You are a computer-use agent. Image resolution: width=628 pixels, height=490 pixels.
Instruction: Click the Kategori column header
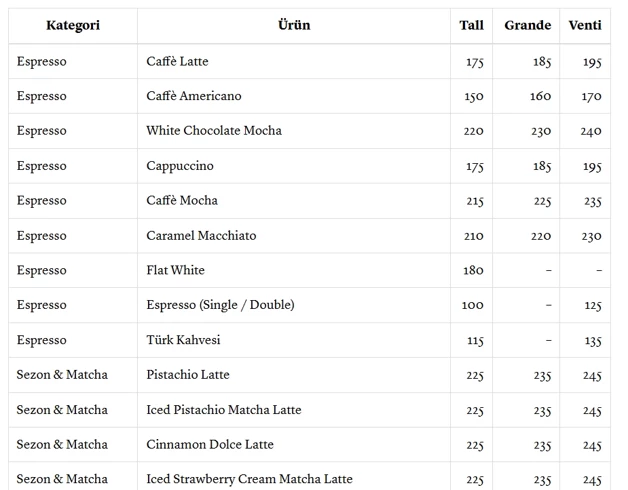(x=73, y=26)
